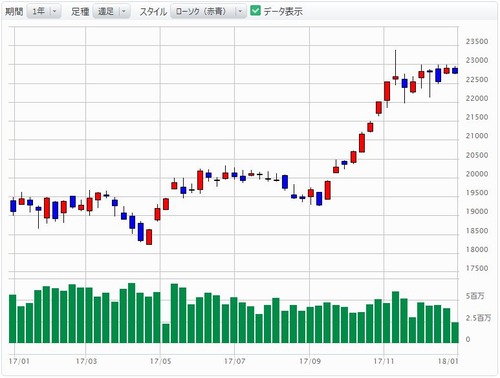The image size is (500, 378).
Task: Click the 17/05 date axis label
Action: pyautogui.click(x=160, y=361)
